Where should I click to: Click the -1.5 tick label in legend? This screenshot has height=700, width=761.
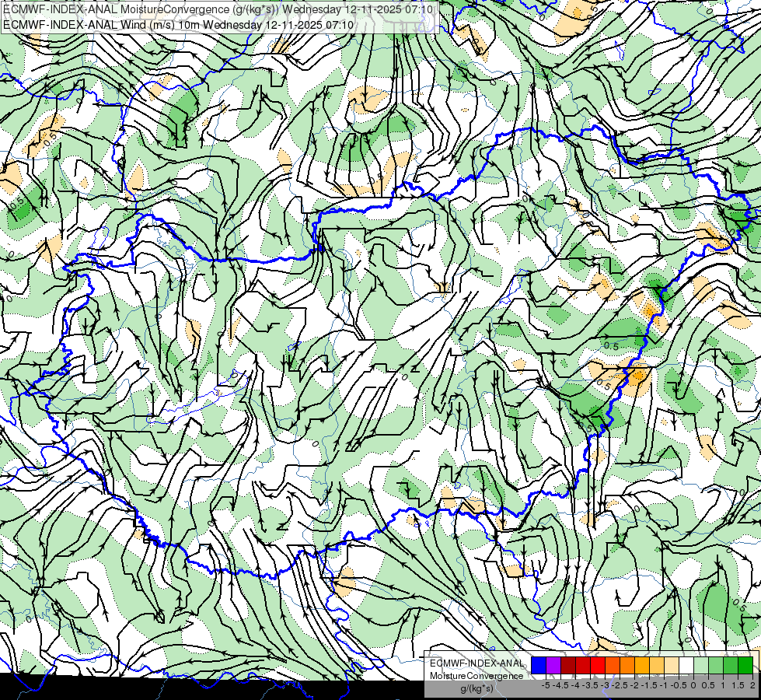(649, 685)
